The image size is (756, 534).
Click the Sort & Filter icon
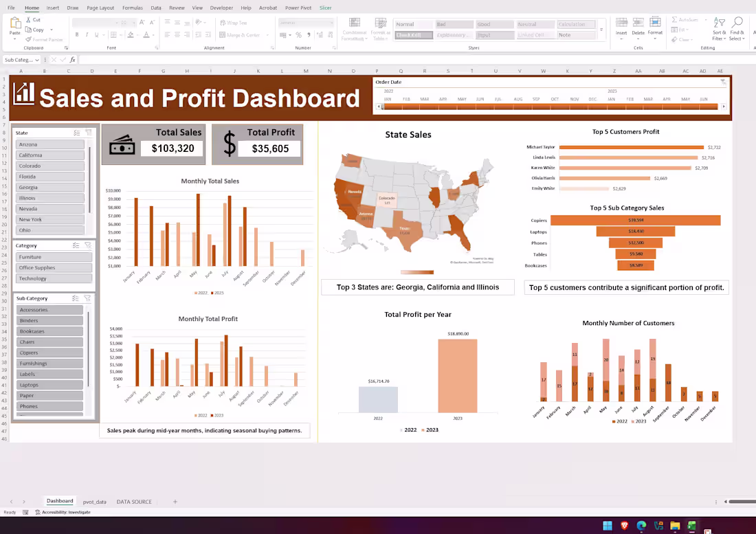point(719,23)
